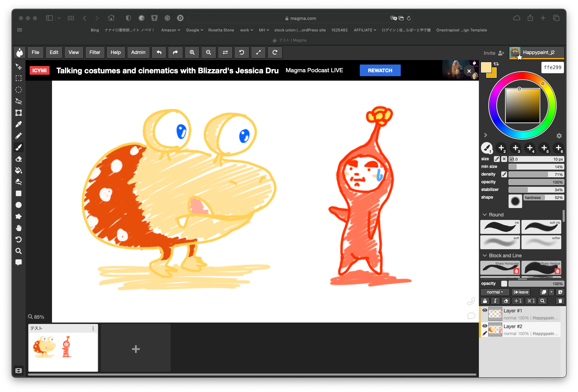Select the eyedropper tool

click(18, 124)
